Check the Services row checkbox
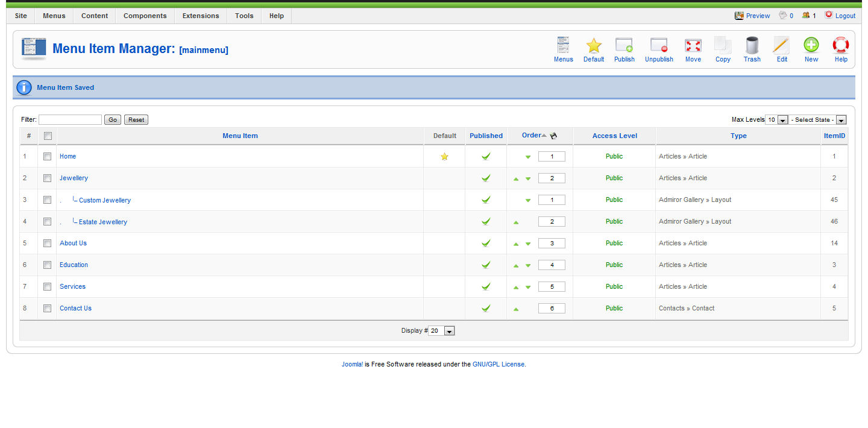Image resolution: width=868 pixels, height=428 pixels. pos(48,286)
